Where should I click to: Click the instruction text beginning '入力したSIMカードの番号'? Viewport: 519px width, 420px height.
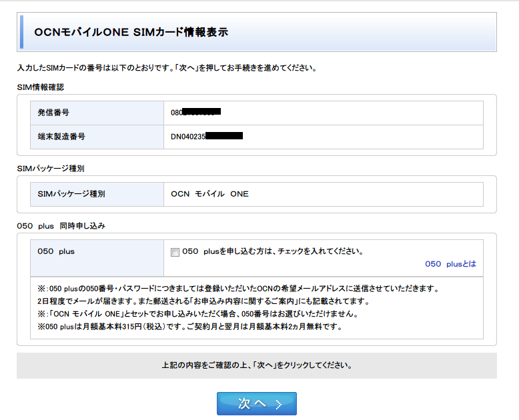[166, 68]
